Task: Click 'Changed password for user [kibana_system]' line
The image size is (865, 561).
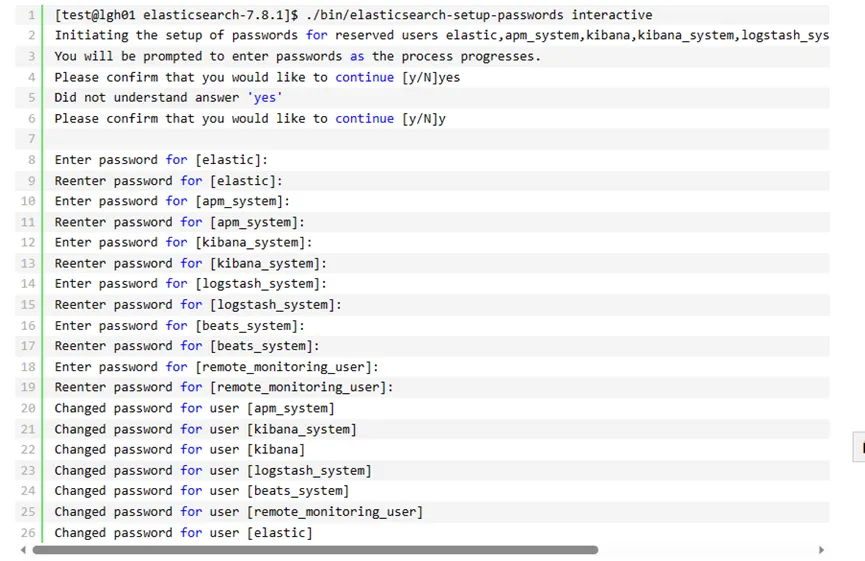Action: pos(205,430)
